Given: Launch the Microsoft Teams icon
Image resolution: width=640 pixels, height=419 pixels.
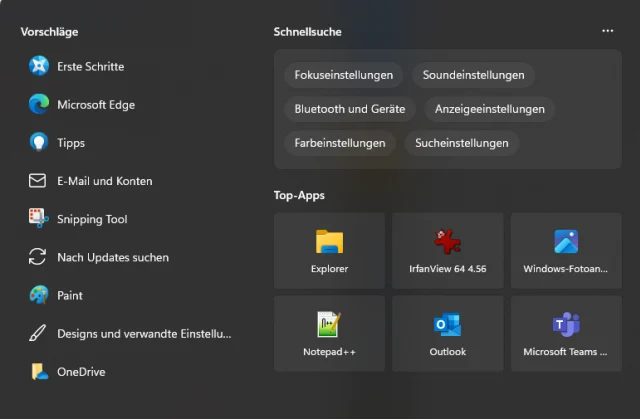Looking at the screenshot, I should point(566,325).
